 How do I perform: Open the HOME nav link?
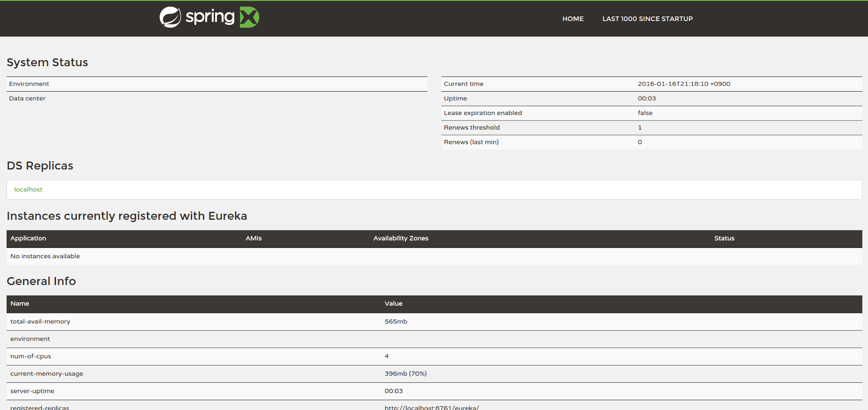pyautogui.click(x=573, y=18)
